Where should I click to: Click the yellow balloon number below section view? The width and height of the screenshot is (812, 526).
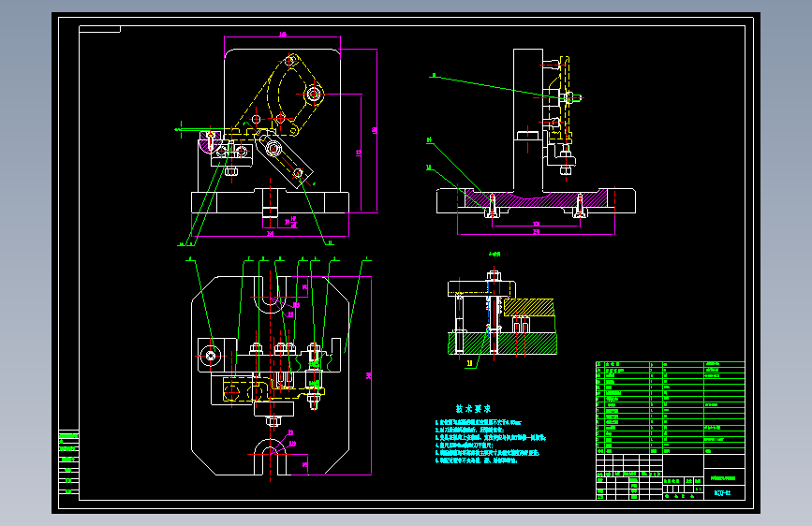tap(470, 363)
